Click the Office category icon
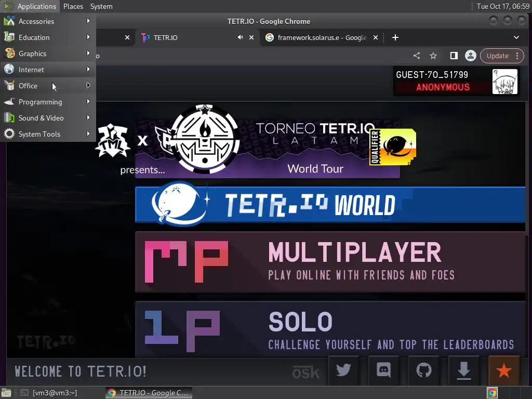The image size is (532, 399). click(x=9, y=86)
